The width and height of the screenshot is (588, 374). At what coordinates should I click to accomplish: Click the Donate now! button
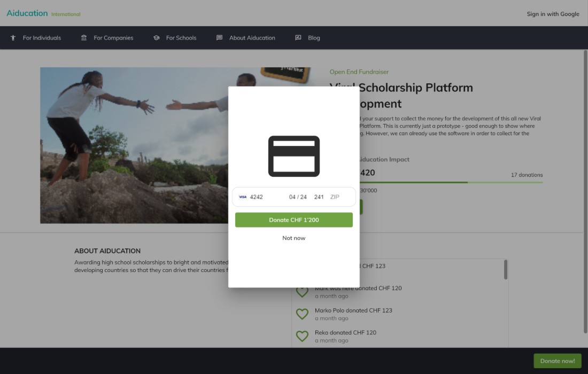tap(557, 361)
